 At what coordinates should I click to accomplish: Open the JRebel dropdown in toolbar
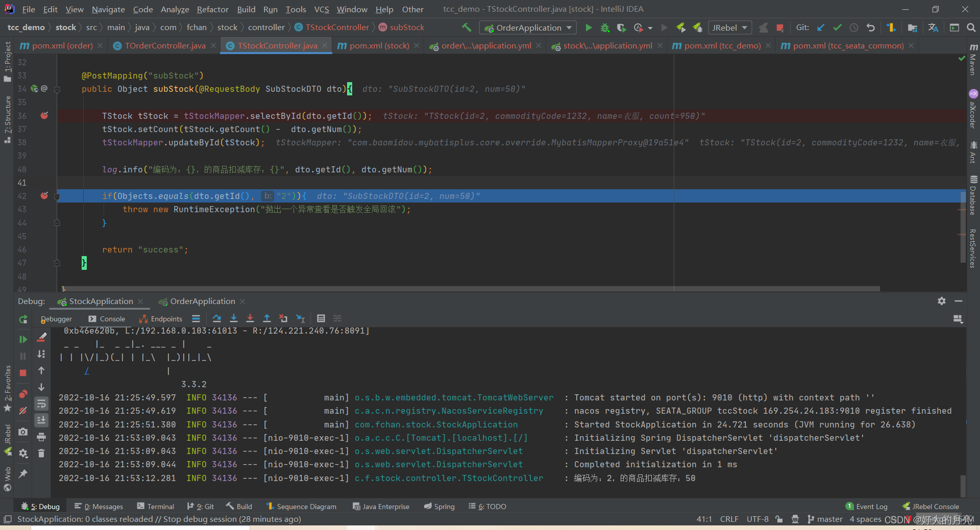(729, 28)
